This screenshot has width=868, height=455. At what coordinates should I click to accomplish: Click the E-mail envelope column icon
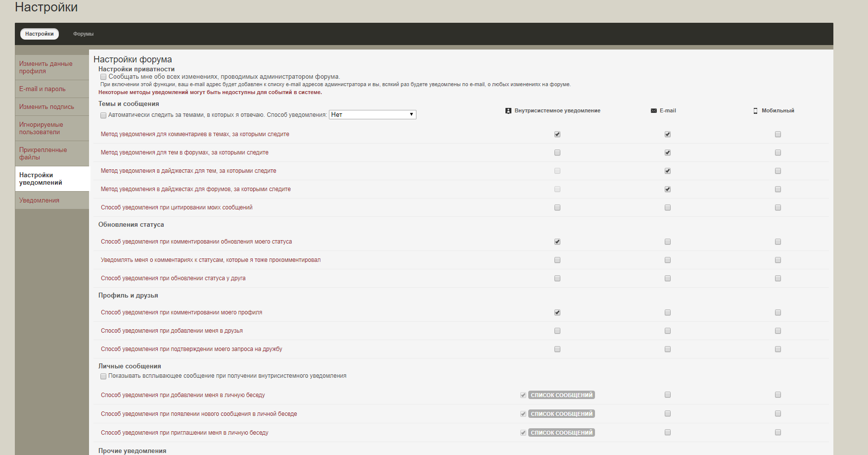coord(654,111)
